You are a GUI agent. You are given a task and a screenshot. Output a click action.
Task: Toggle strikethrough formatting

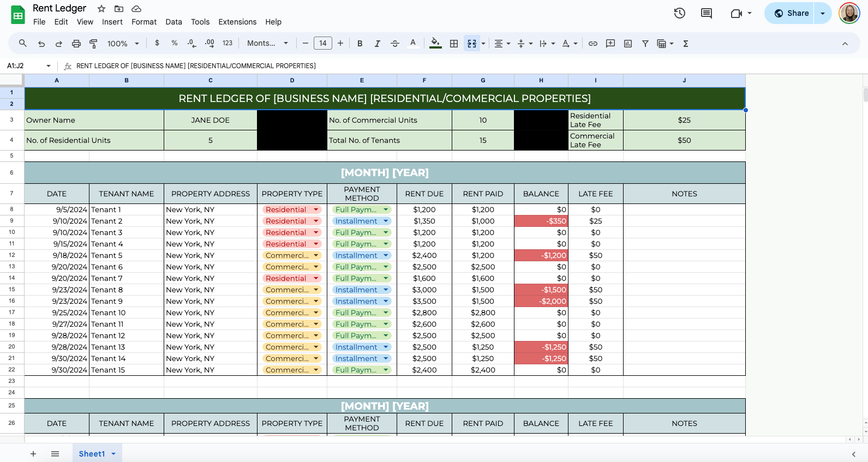tap(395, 44)
